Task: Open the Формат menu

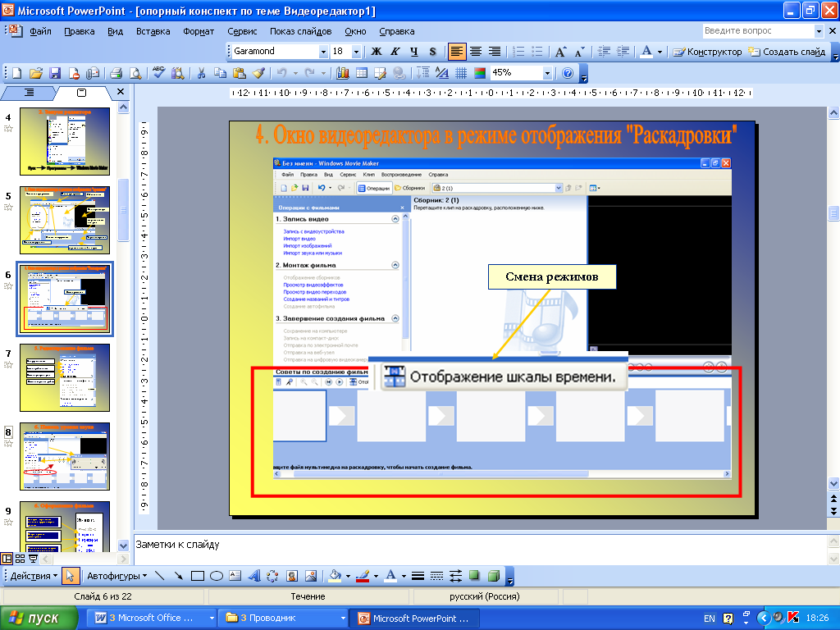Action: (x=199, y=31)
